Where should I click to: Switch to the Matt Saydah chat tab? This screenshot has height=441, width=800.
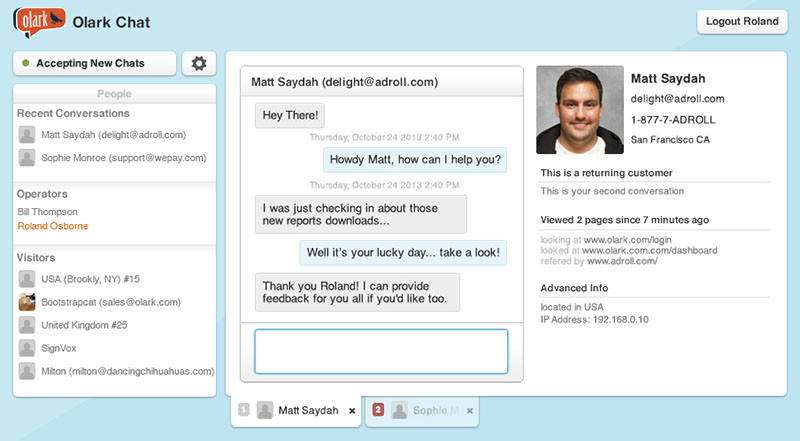(x=300, y=410)
